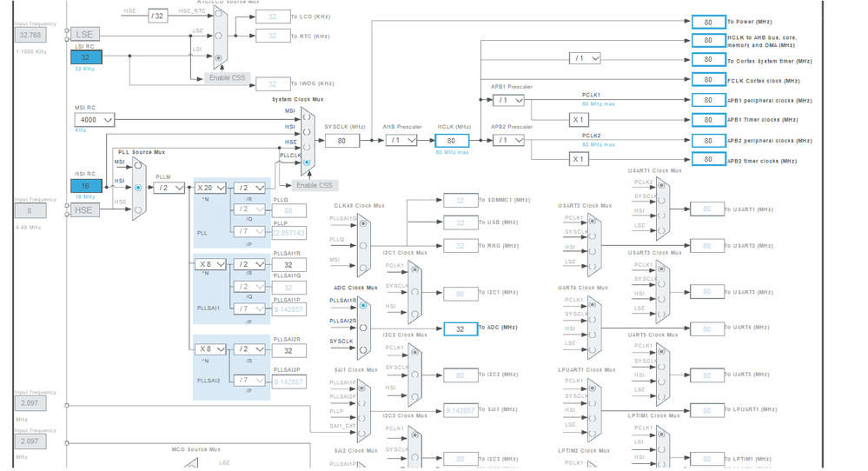Select SYSCLK source in ADC Clock Mux
Screen dimensions: 868x471
pyautogui.click(x=363, y=350)
